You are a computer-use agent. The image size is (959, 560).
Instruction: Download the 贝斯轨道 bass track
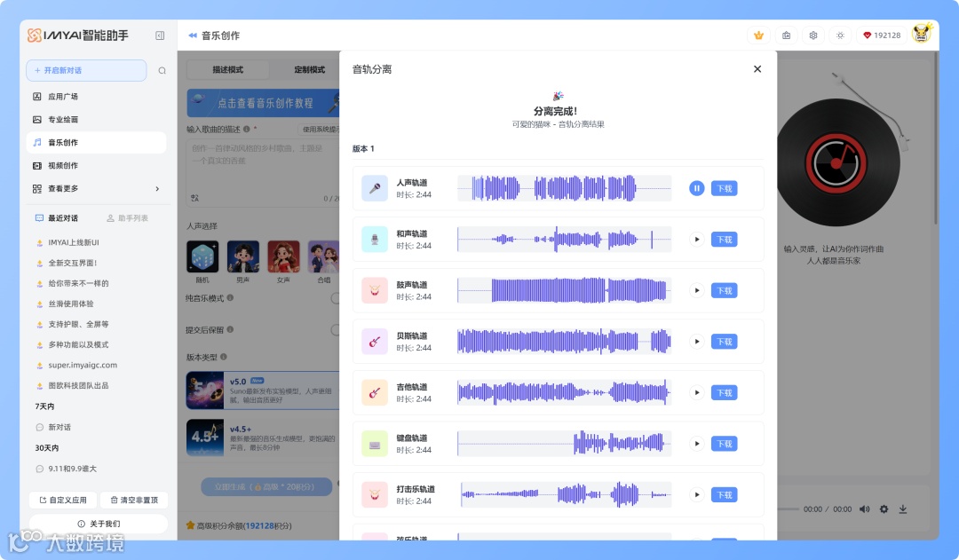(x=725, y=342)
